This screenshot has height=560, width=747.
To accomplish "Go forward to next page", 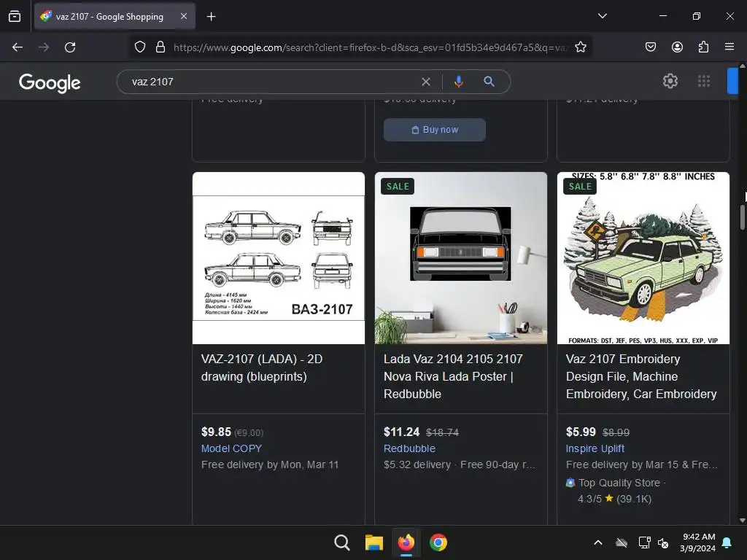I will (x=44, y=47).
